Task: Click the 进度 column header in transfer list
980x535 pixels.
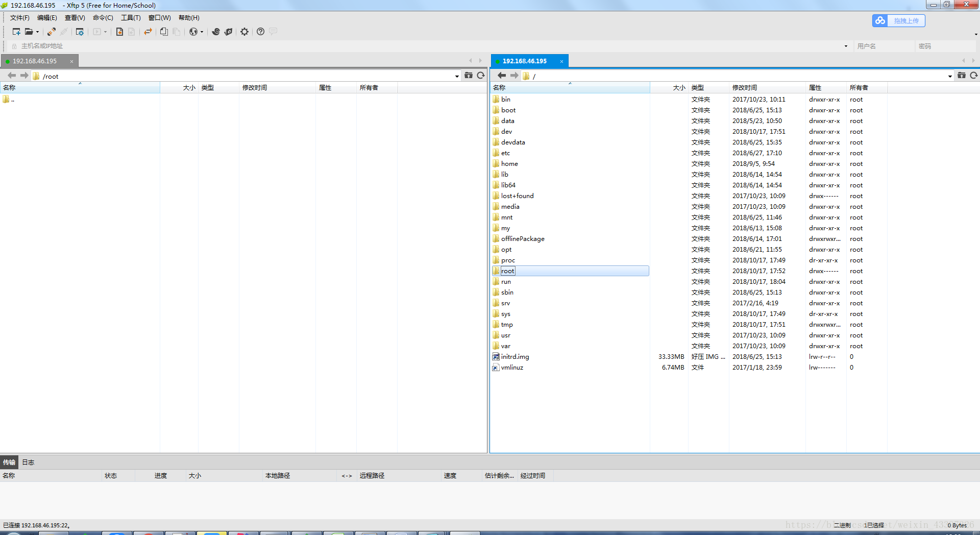Action: [x=161, y=476]
